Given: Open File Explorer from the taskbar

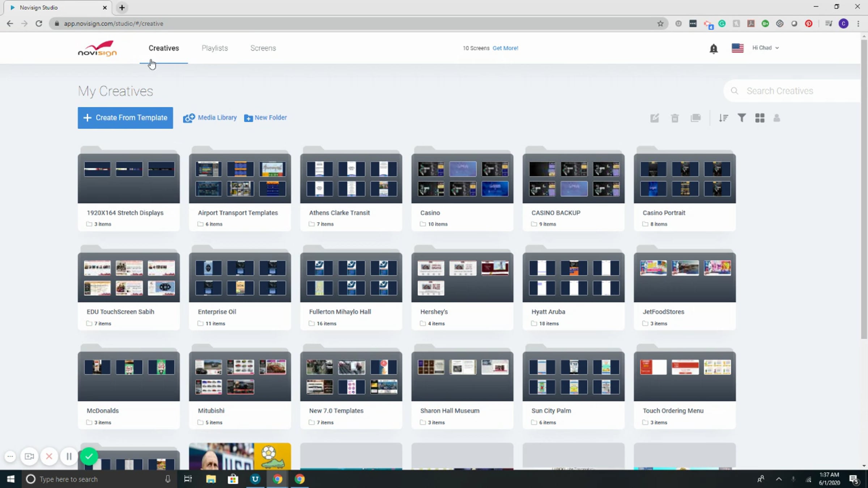Looking at the screenshot, I should (211, 479).
